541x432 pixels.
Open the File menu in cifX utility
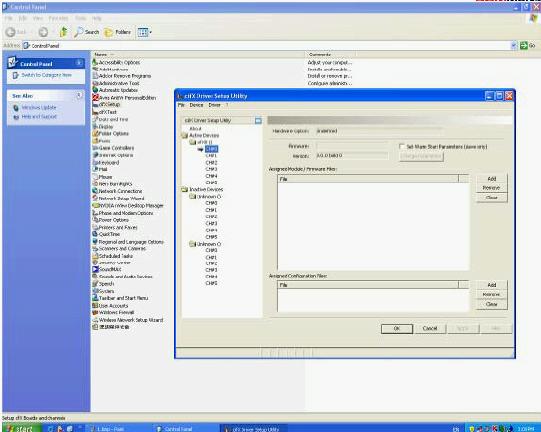(x=181, y=105)
